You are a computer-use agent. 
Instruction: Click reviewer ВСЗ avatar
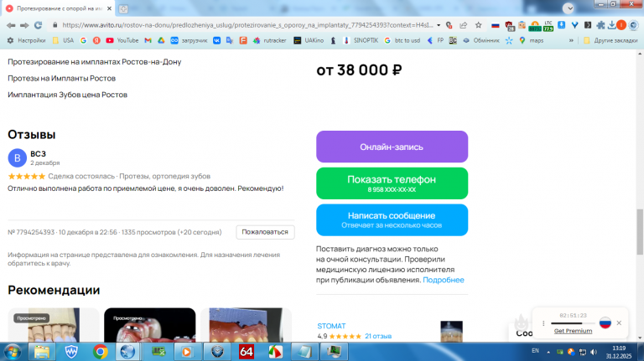[x=18, y=158]
